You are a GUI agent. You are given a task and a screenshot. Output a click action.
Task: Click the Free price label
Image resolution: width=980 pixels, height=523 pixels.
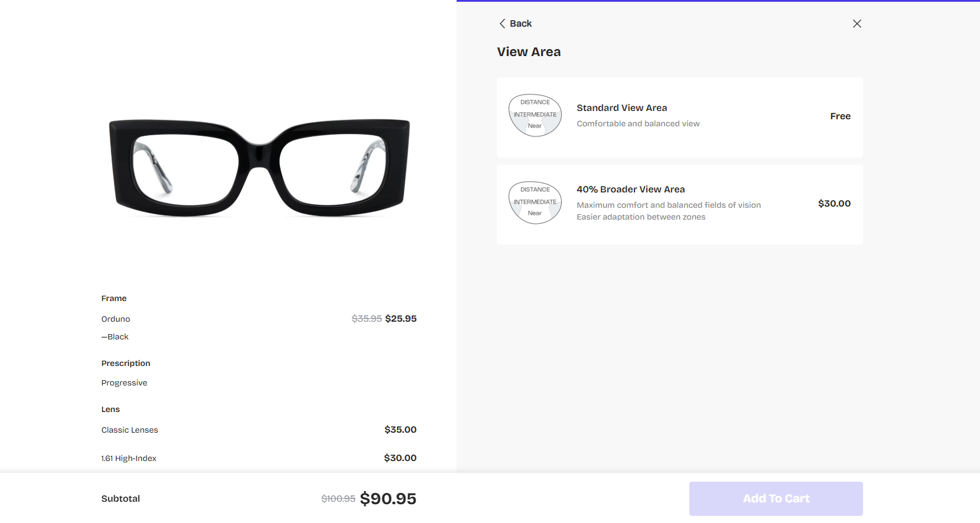(840, 116)
